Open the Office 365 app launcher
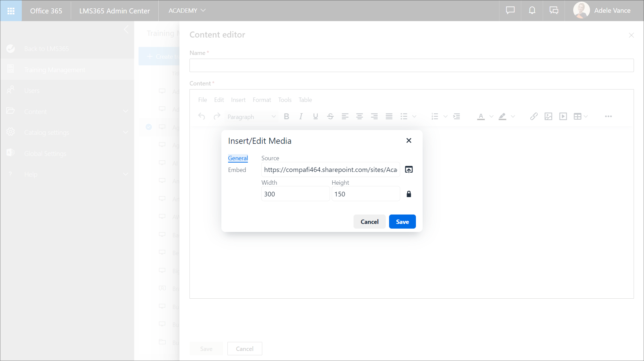 tap(11, 11)
